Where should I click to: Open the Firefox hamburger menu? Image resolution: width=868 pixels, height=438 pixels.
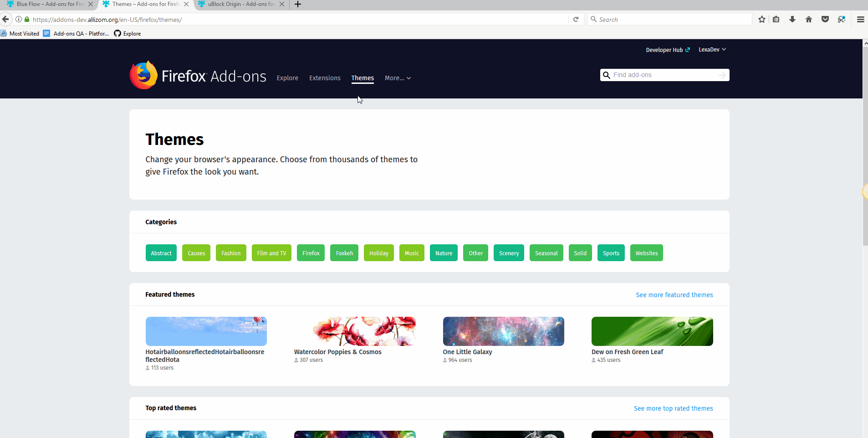[x=861, y=19]
